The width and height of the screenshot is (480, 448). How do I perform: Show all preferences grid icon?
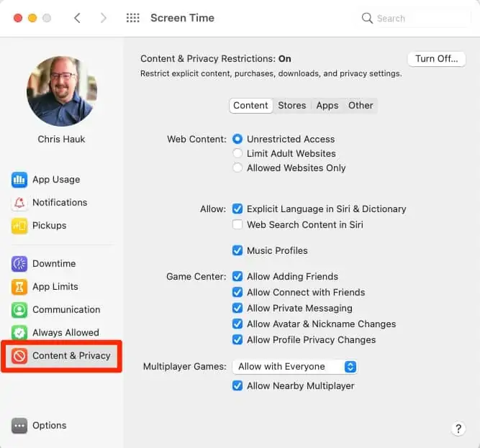[133, 18]
